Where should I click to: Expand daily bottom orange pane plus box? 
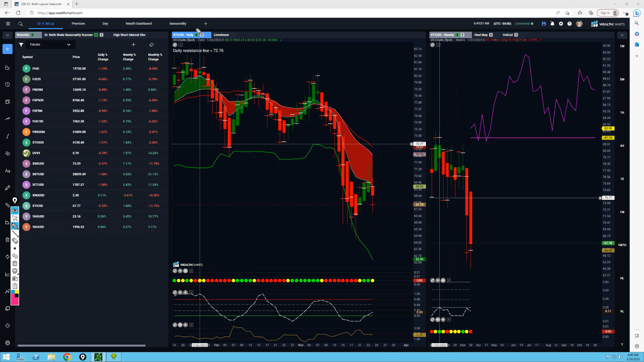click(191, 325)
